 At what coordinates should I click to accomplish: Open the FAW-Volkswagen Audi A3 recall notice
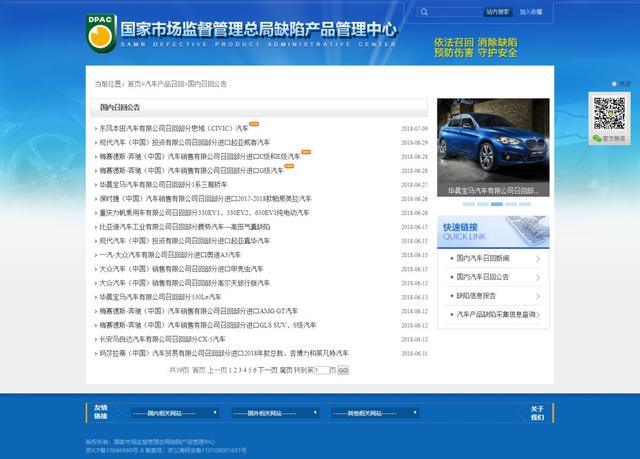click(170, 255)
